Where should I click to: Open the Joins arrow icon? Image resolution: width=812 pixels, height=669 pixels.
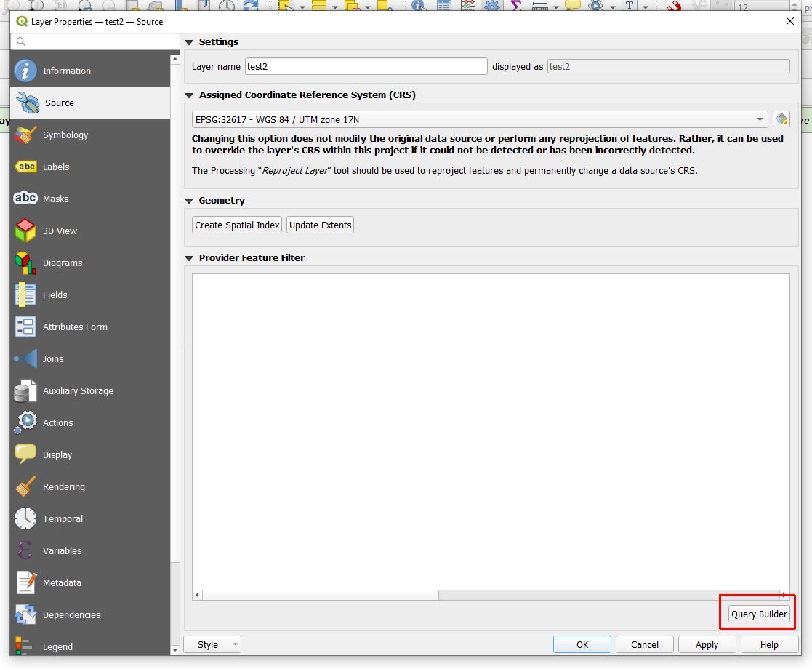(25, 358)
